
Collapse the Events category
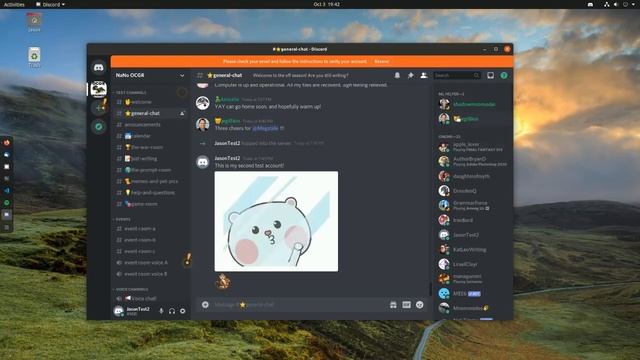[x=122, y=219]
